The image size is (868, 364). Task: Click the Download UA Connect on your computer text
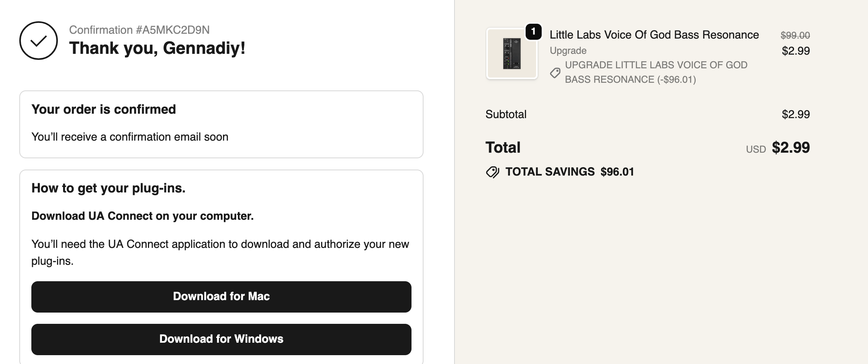coord(143,216)
